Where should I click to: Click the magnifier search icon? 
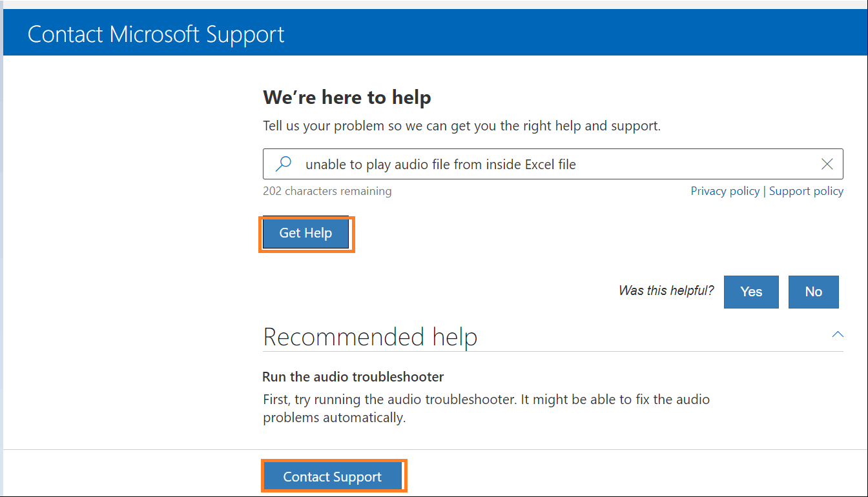pos(283,164)
